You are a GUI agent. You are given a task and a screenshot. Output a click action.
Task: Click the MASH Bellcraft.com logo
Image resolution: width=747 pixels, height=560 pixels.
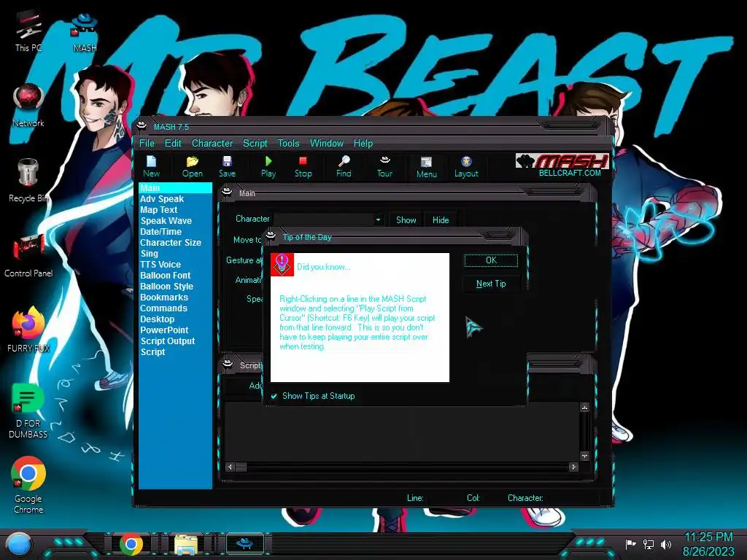click(x=562, y=166)
